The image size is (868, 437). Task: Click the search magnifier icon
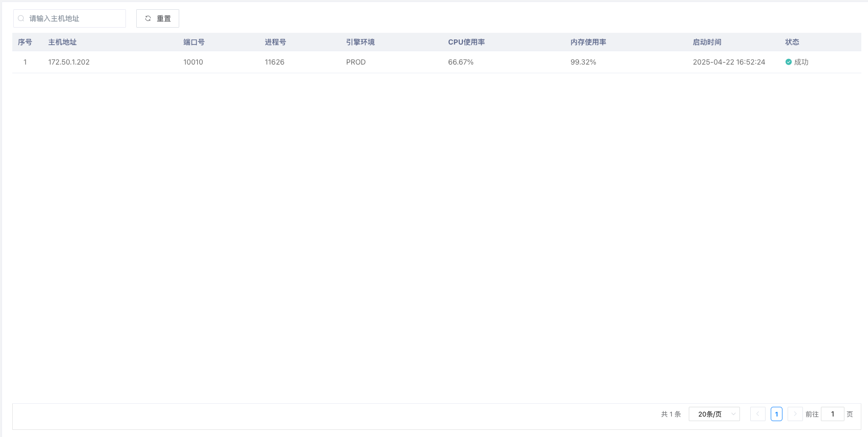21,18
